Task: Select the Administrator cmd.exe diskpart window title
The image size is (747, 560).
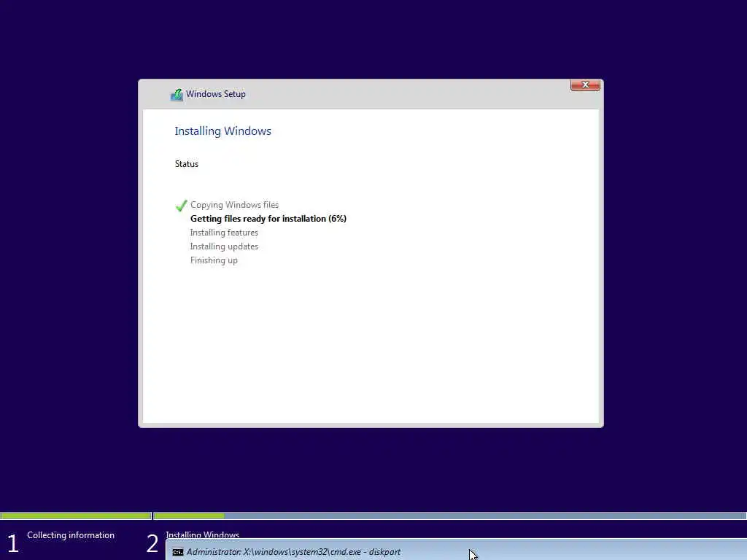Action: (293, 552)
